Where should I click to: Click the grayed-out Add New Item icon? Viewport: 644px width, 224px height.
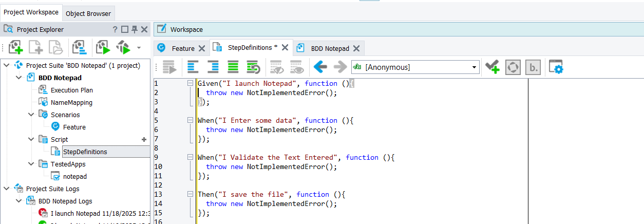[35, 48]
